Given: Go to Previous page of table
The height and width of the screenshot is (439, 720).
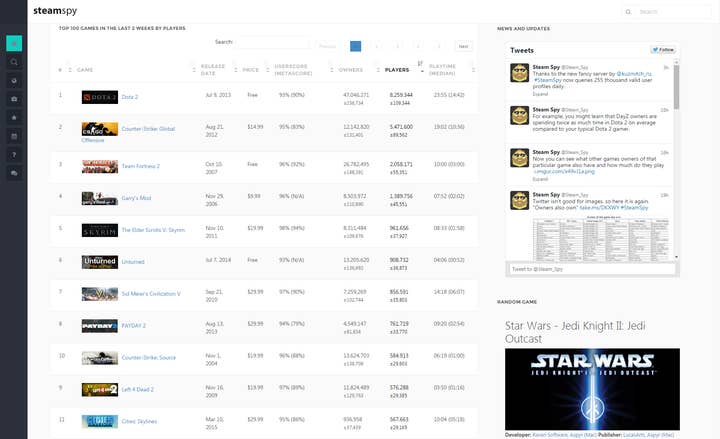Looking at the screenshot, I should click(327, 46).
